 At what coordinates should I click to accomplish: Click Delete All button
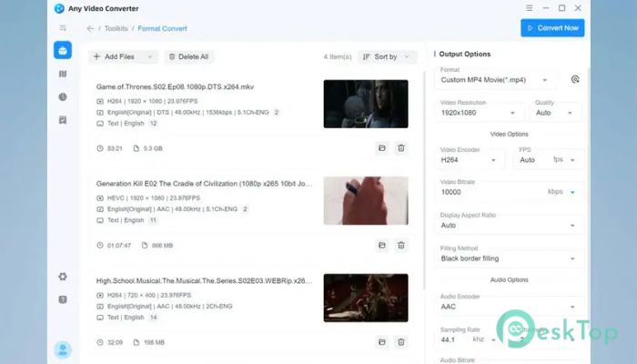(189, 56)
